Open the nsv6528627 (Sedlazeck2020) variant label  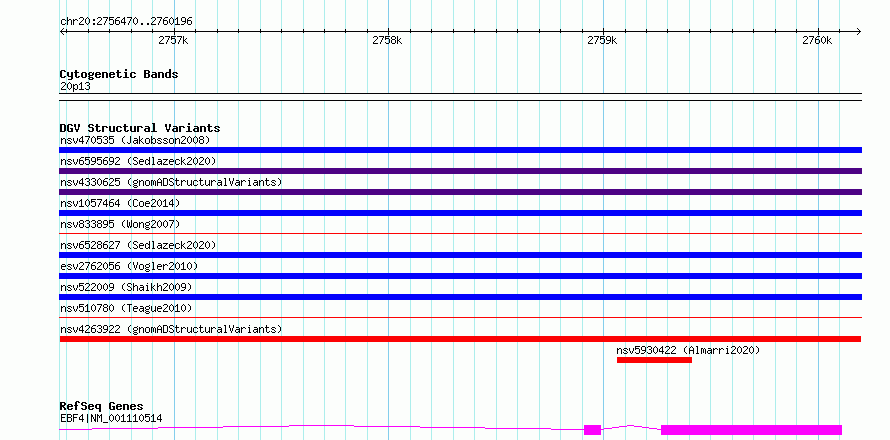(x=138, y=245)
